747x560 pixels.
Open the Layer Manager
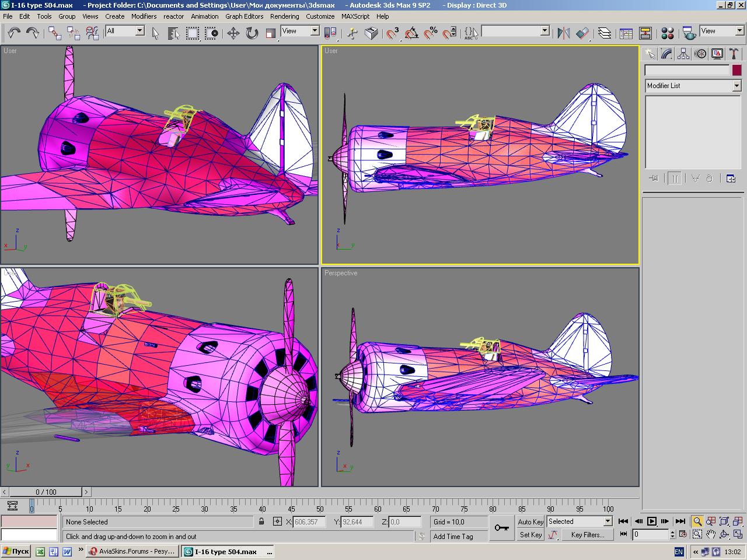coord(605,33)
